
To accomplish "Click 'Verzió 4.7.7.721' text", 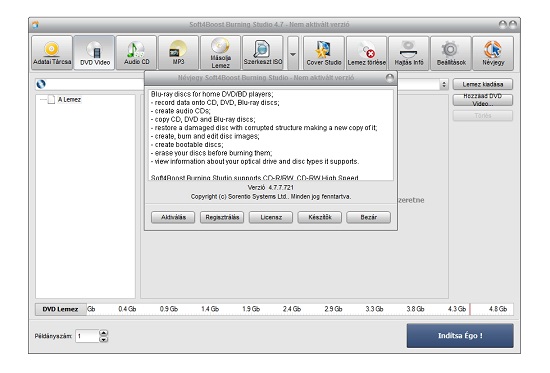I will 270,188.
